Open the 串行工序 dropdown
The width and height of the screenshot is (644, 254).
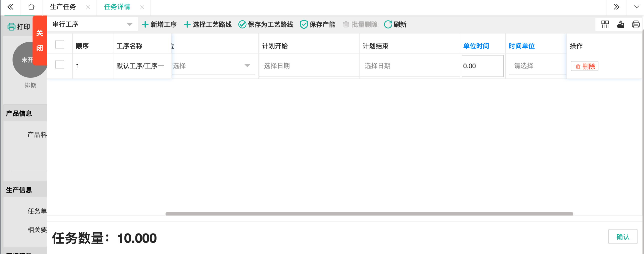(x=92, y=24)
